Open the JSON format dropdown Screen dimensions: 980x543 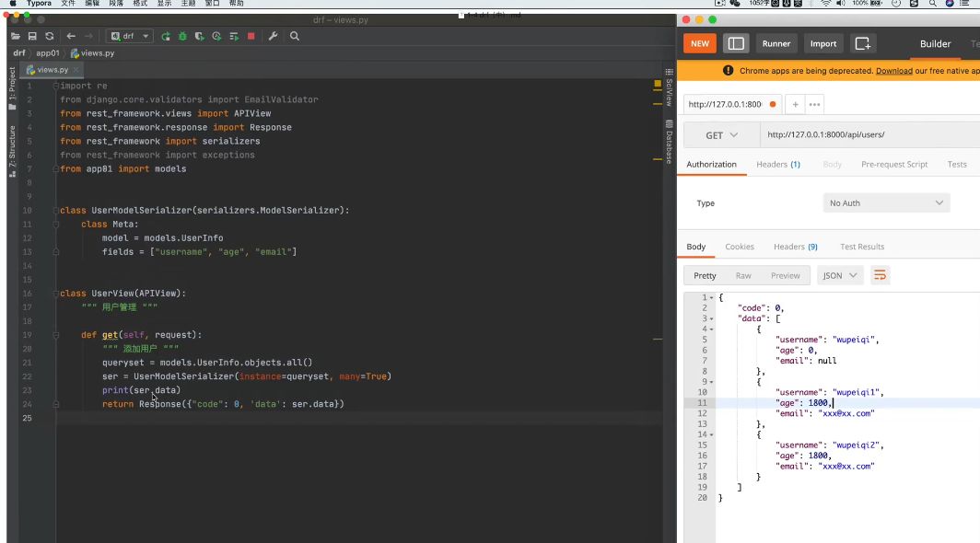[x=839, y=275]
